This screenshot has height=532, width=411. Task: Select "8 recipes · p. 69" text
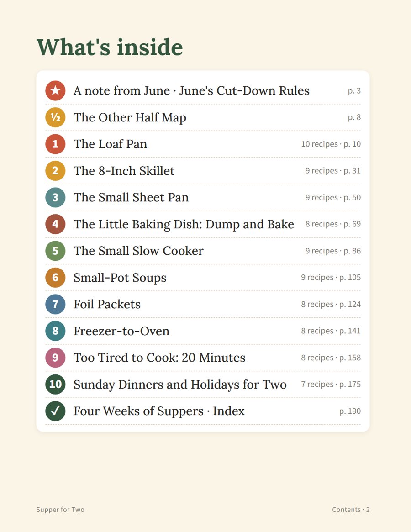coord(333,224)
